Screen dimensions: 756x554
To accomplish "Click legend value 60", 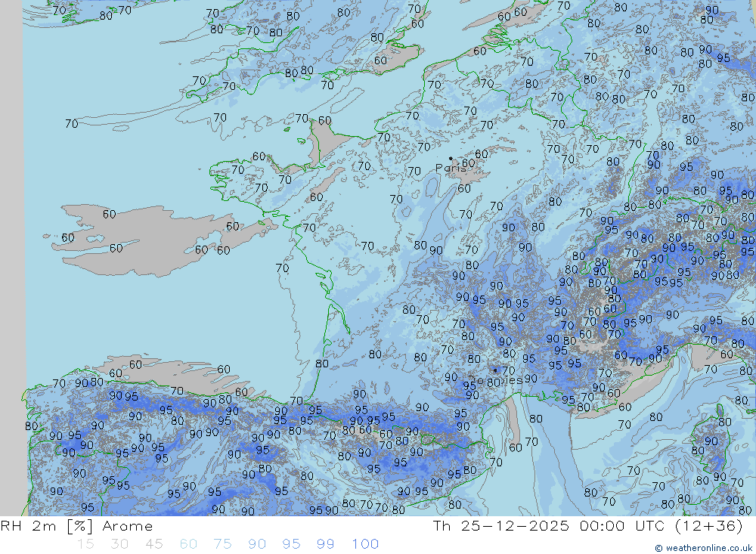I will click(188, 544).
